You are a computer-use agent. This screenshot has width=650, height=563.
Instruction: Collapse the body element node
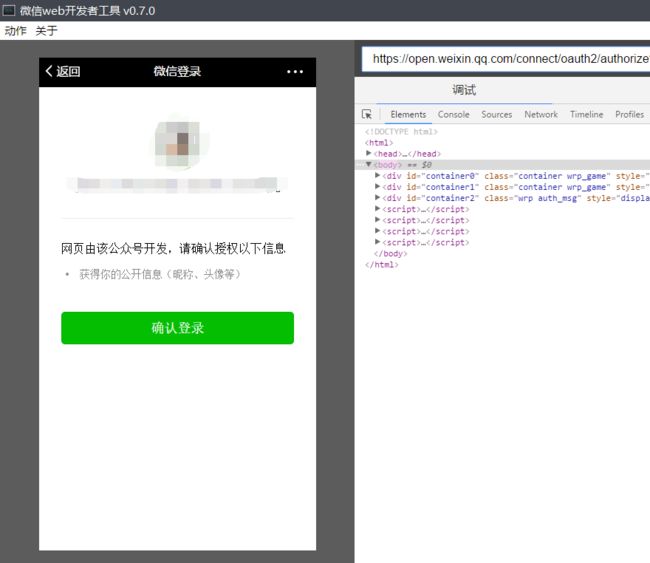coord(369,165)
